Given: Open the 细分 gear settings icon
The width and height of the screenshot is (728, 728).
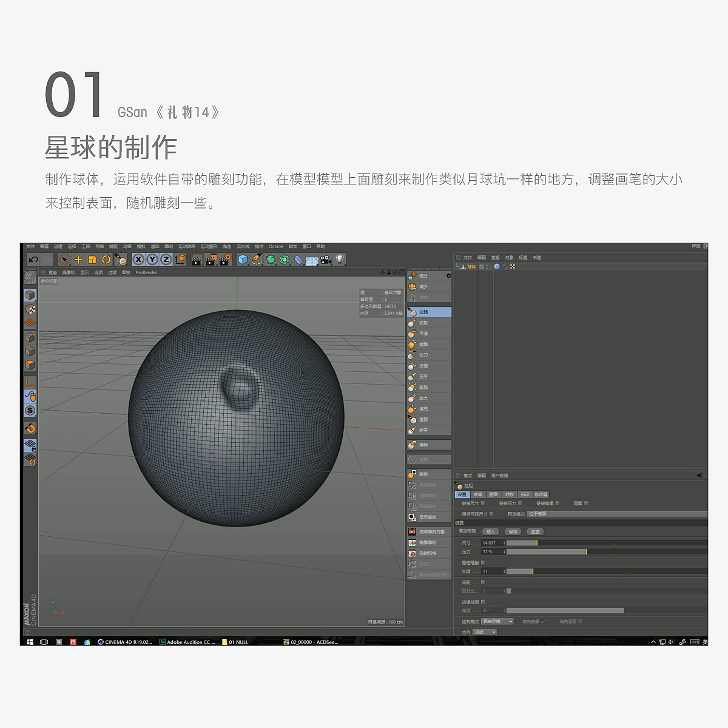Looking at the screenshot, I should pyautogui.click(x=449, y=276).
